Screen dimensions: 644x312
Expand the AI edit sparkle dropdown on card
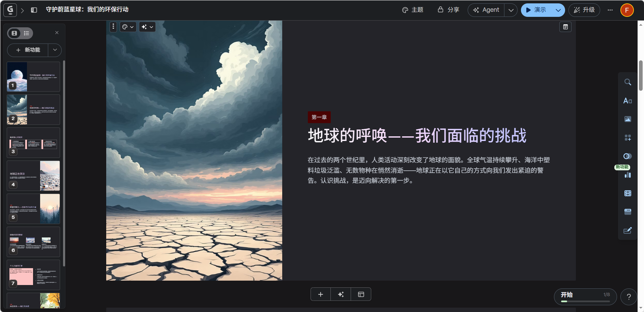147,27
